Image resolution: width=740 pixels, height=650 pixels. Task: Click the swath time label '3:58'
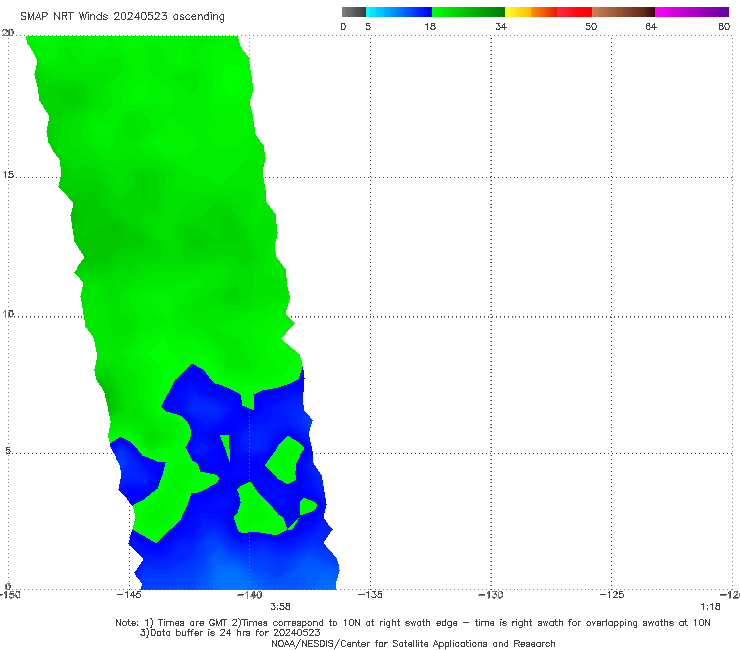pyautogui.click(x=280, y=607)
